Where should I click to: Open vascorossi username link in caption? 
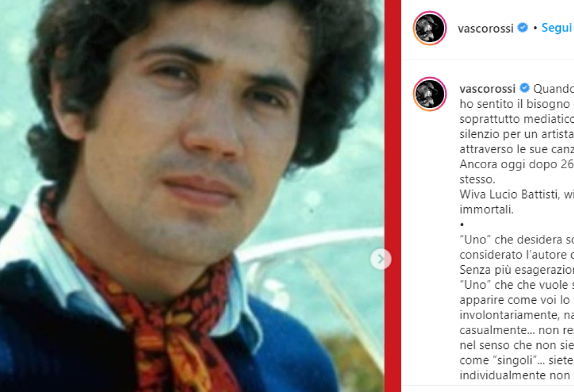point(487,88)
